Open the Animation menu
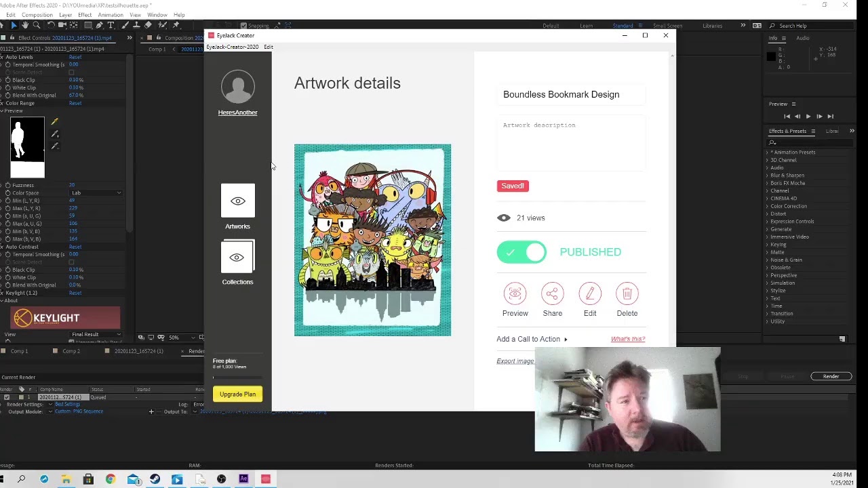 (111, 15)
